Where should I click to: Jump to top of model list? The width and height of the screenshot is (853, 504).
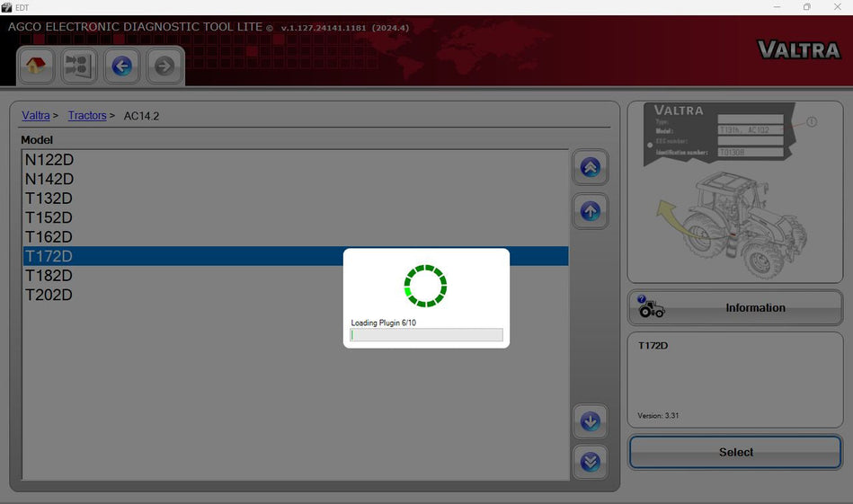pos(590,168)
